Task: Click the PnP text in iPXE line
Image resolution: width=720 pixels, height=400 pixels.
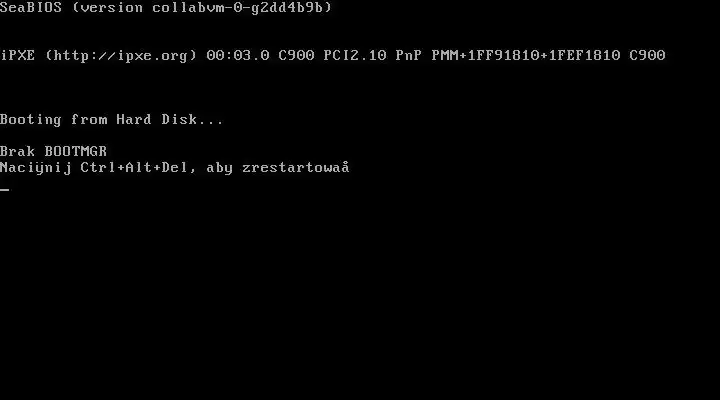Action: [x=409, y=56]
